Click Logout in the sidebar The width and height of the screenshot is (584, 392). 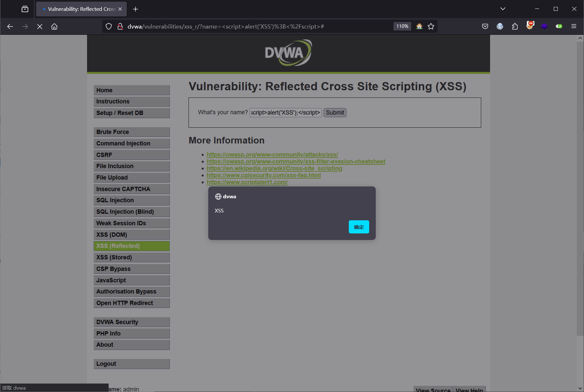coord(132,364)
